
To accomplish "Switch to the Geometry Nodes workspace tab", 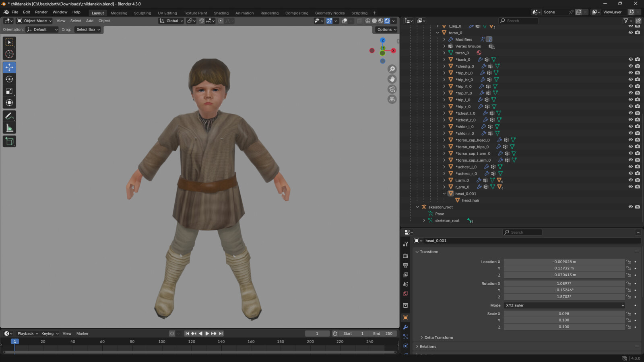I will point(330,13).
